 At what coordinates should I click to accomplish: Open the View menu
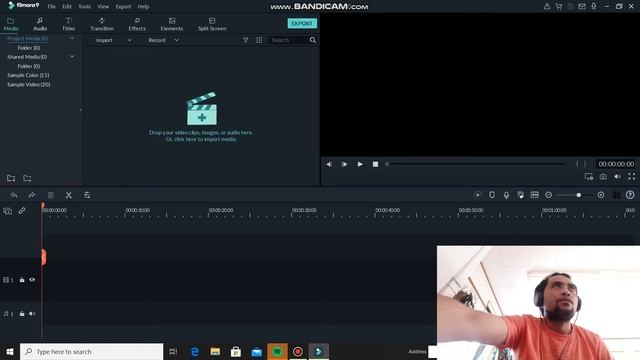tap(103, 7)
